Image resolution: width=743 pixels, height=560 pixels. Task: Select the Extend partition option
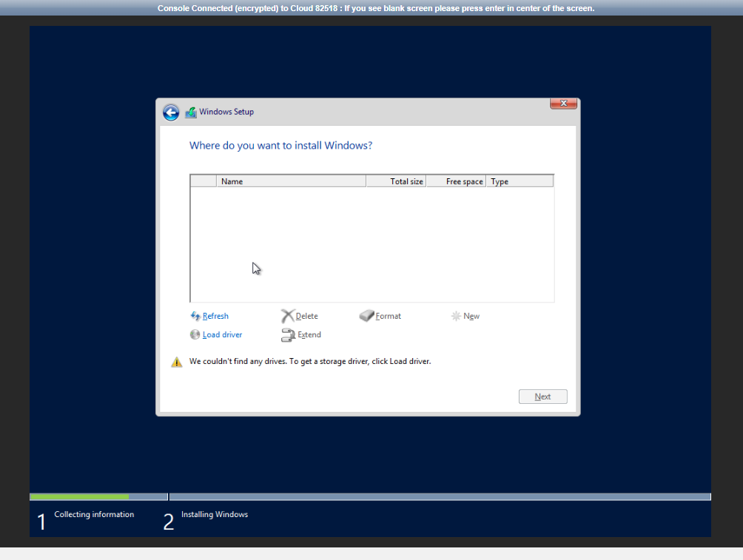point(309,334)
